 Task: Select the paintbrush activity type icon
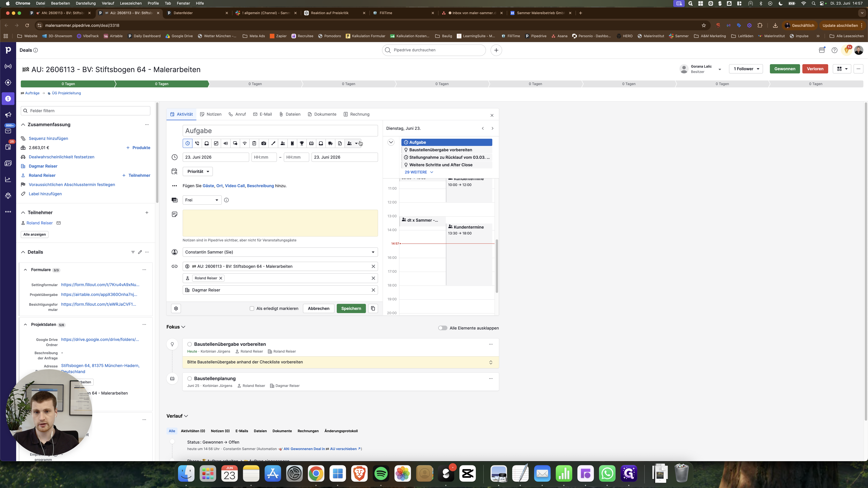273,143
